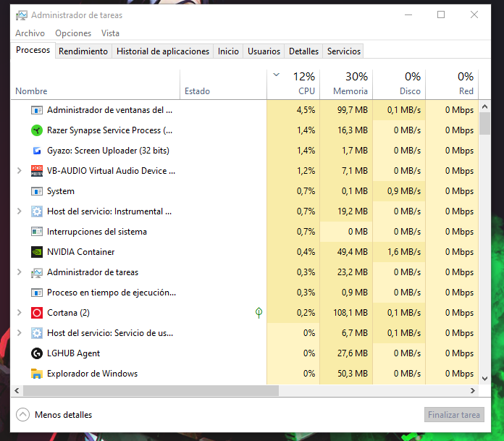The width and height of the screenshot is (504, 441).
Task: Click the green leaf status icon for Cortana
Action: click(x=259, y=313)
